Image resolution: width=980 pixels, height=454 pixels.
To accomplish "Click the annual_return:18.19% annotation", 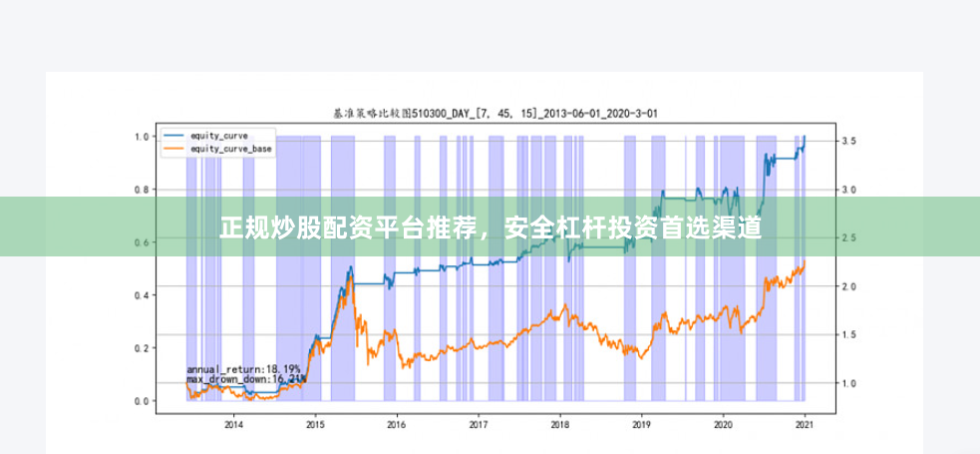I will pos(243,369).
